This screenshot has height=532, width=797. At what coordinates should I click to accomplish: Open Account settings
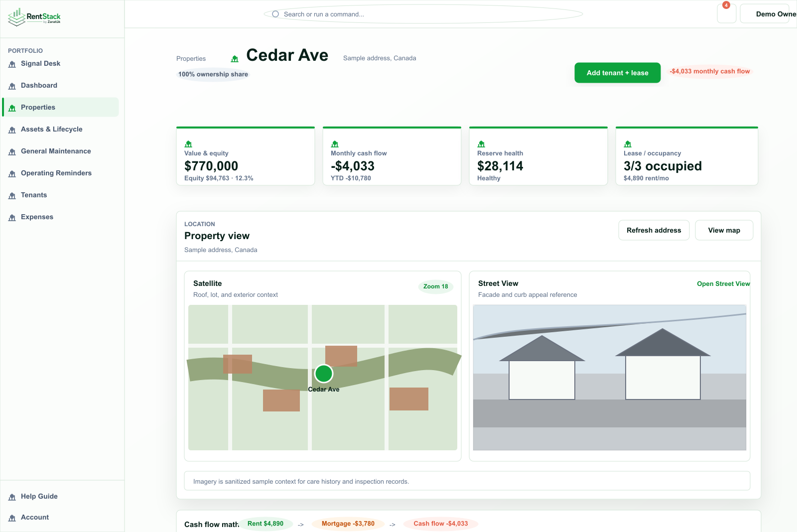click(61, 517)
